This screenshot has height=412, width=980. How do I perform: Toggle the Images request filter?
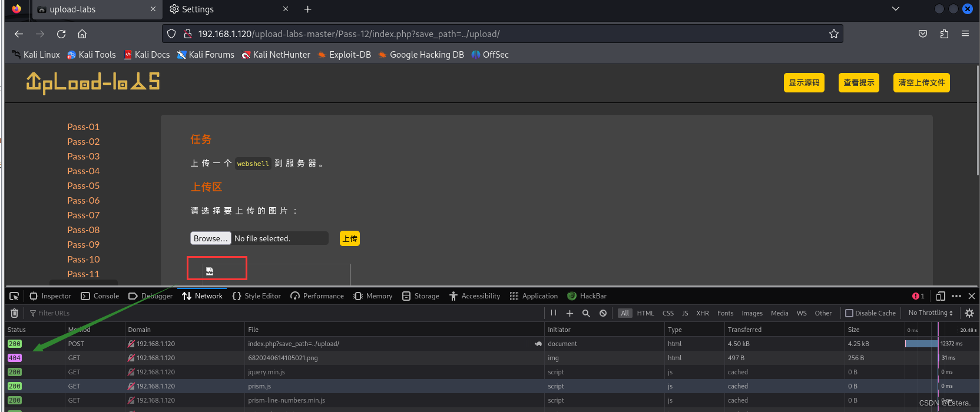pos(752,313)
